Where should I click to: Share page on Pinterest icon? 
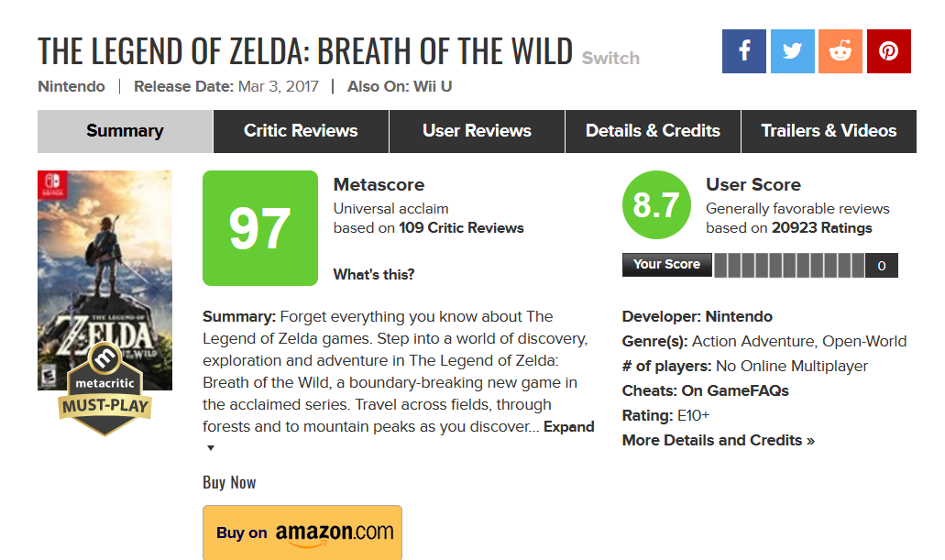click(x=888, y=51)
